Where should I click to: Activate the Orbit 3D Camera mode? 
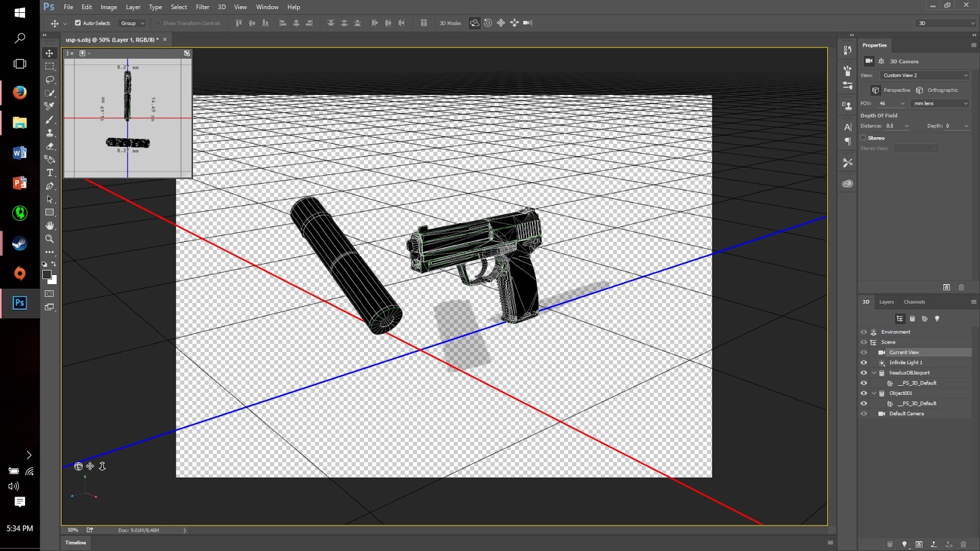(473, 23)
